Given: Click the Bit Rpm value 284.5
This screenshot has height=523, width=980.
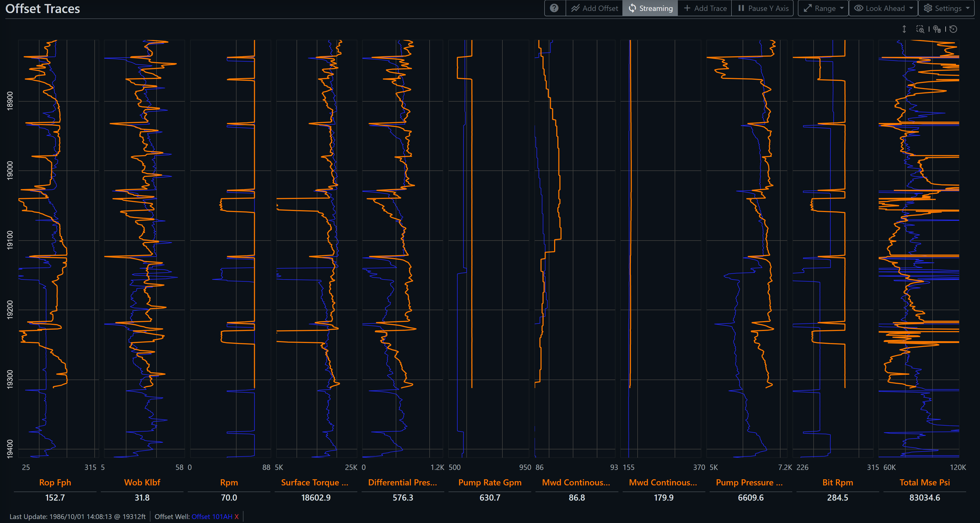Looking at the screenshot, I should (x=838, y=497).
